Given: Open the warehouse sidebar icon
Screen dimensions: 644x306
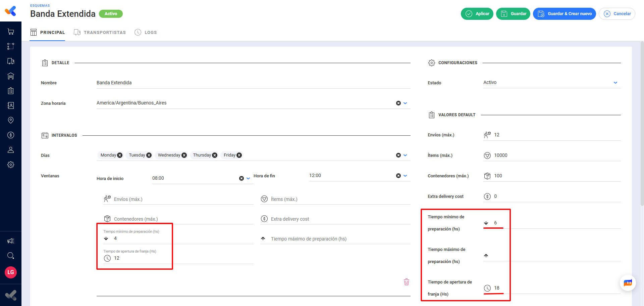Looking at the screenshot, I should tap(11, 76).
